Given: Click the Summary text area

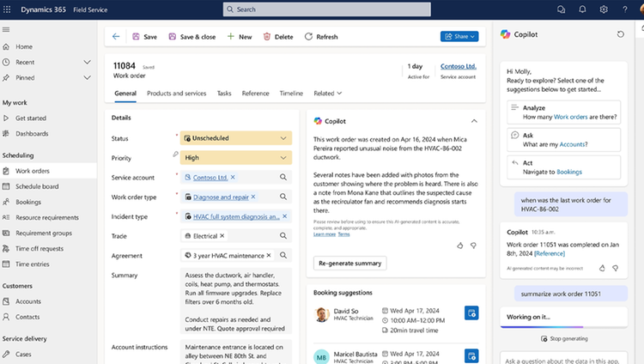Looking at the screenshot, I should coord(236,301).
